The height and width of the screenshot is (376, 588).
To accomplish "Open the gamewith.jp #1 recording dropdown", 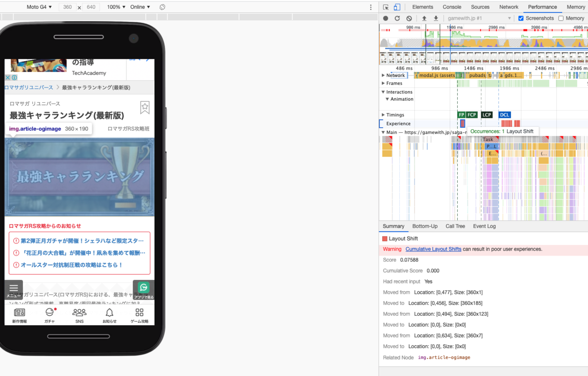I will pos(478,18).
